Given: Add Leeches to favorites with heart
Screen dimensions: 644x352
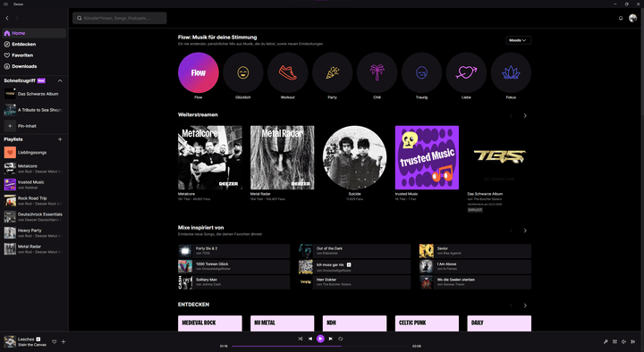Looking at the screenshot, I should click(x=55, y=342).
